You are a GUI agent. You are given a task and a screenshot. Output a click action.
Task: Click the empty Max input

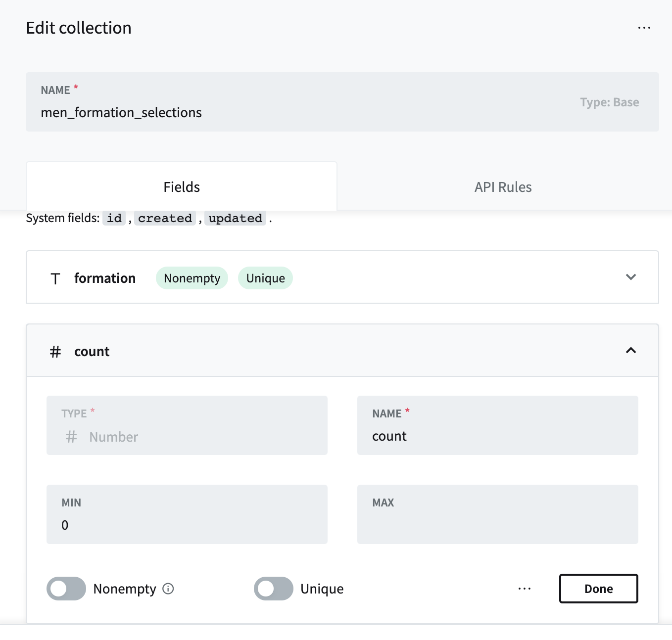click(498, 514)
